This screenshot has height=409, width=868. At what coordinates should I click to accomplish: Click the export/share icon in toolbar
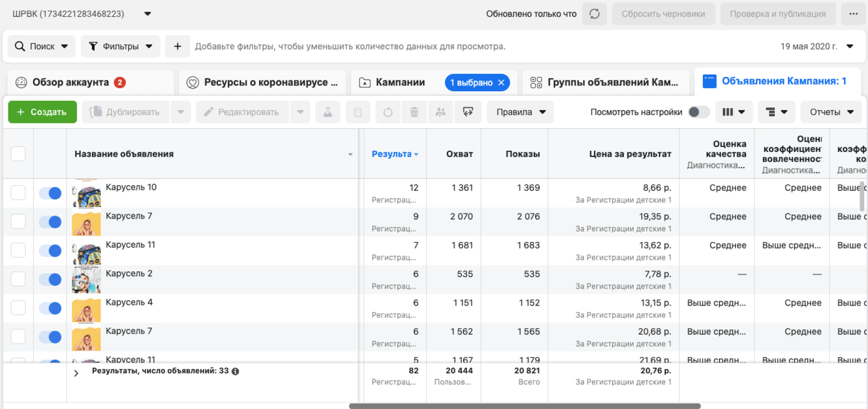468,112
